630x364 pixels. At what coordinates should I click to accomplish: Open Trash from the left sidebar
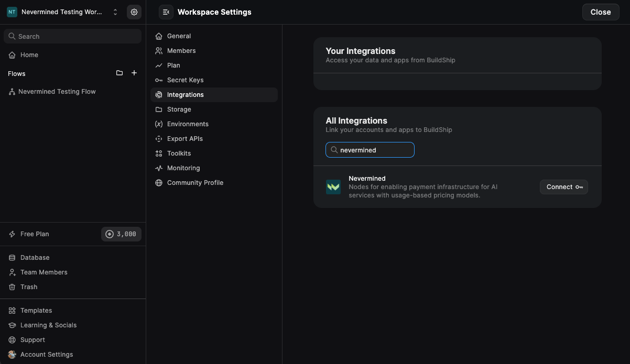coord(29,286)
